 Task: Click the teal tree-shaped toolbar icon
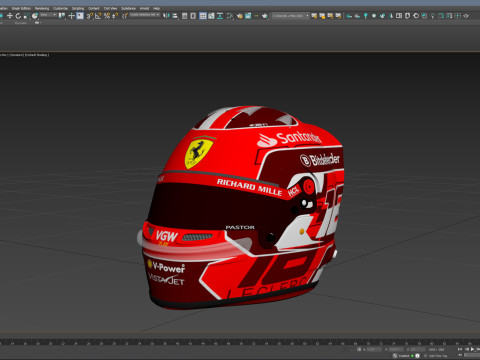tap(366, 16)
